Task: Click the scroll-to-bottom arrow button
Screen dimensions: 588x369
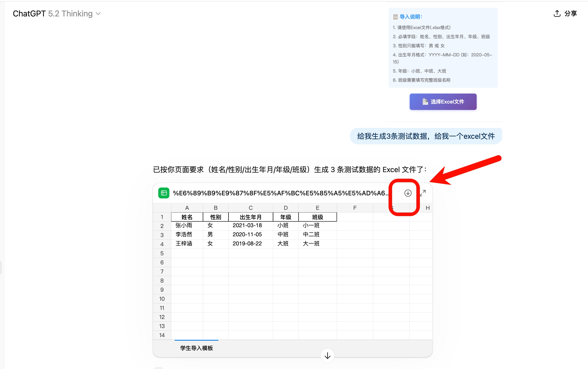Action: [327, 356]
